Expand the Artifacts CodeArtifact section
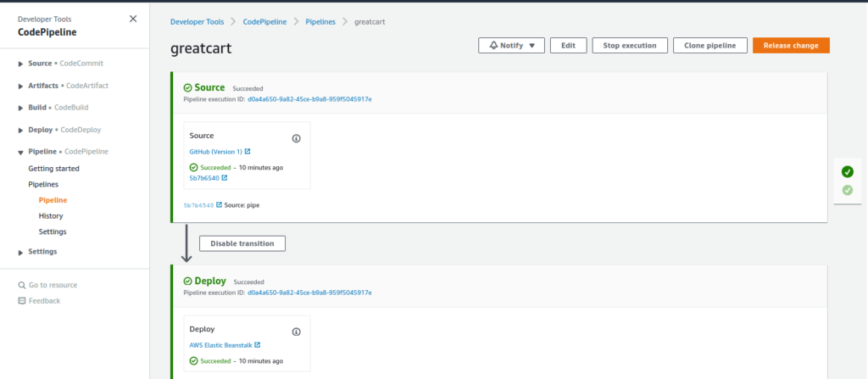This screenshot has height=379, width=868. [21, 86]
